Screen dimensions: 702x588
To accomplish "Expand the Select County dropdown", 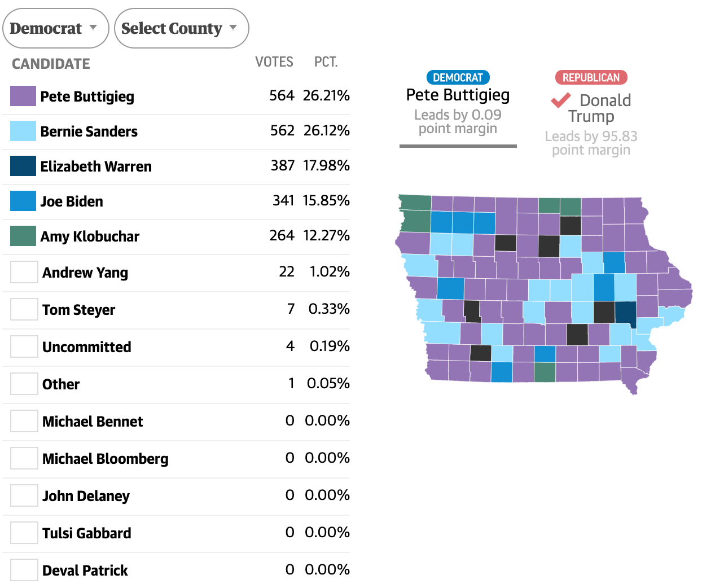I will [181, 28].
